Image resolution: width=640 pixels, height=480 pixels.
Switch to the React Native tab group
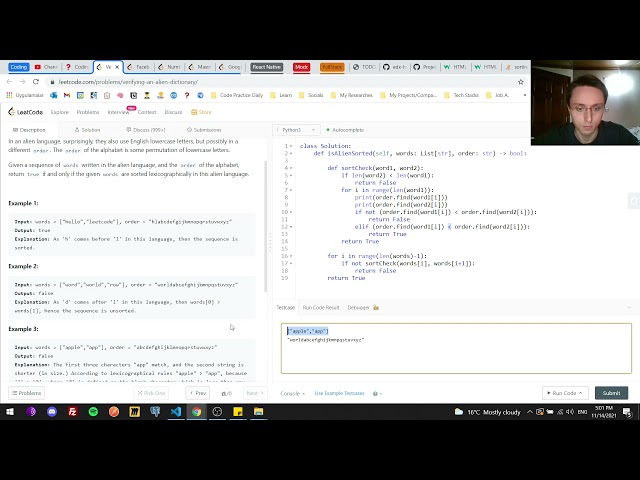[267, 67]
